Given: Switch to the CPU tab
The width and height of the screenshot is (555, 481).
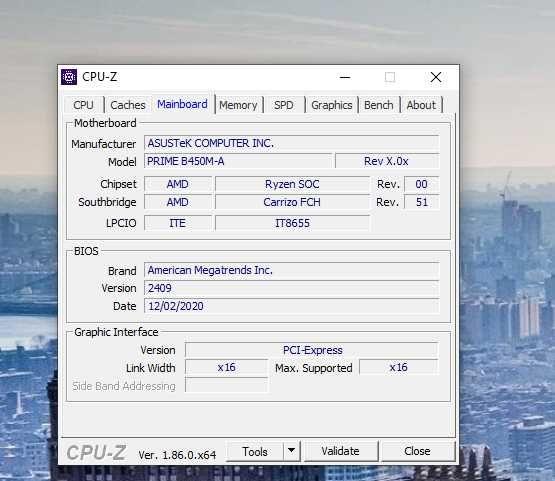Looking at the screenshot, I should pos(84,105).
